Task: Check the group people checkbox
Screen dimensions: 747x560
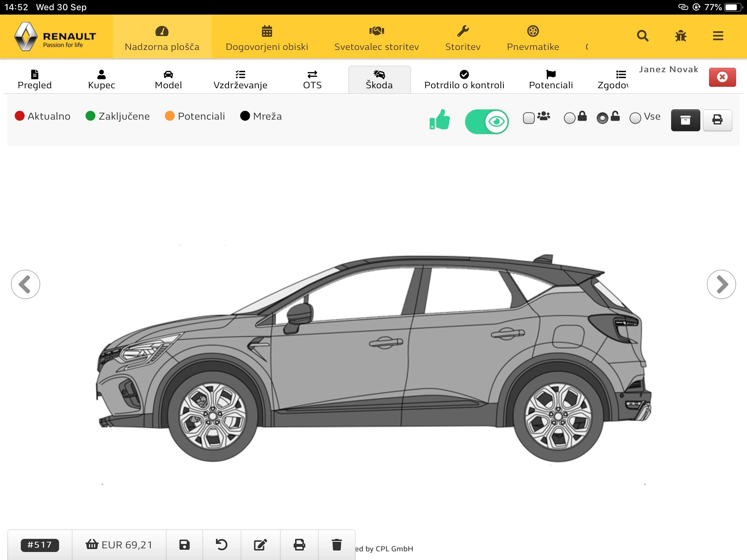Action: click(x=529, y=118)
